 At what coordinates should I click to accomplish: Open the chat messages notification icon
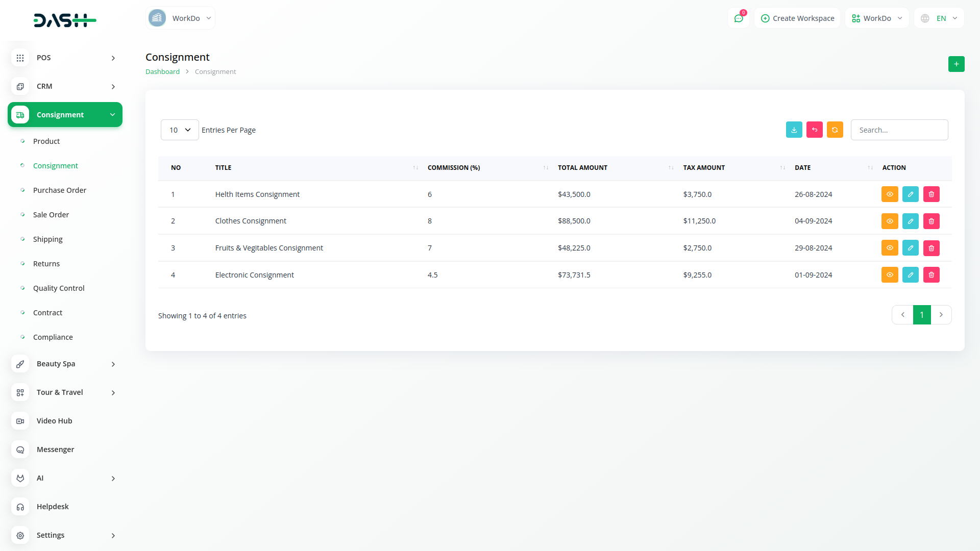738,18
